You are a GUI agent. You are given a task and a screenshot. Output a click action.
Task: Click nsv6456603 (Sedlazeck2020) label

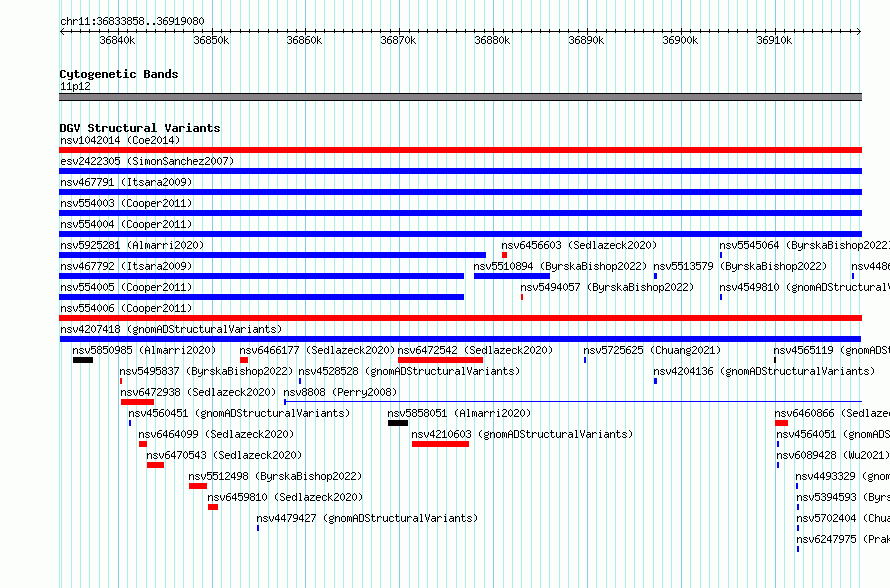(579, 245)
